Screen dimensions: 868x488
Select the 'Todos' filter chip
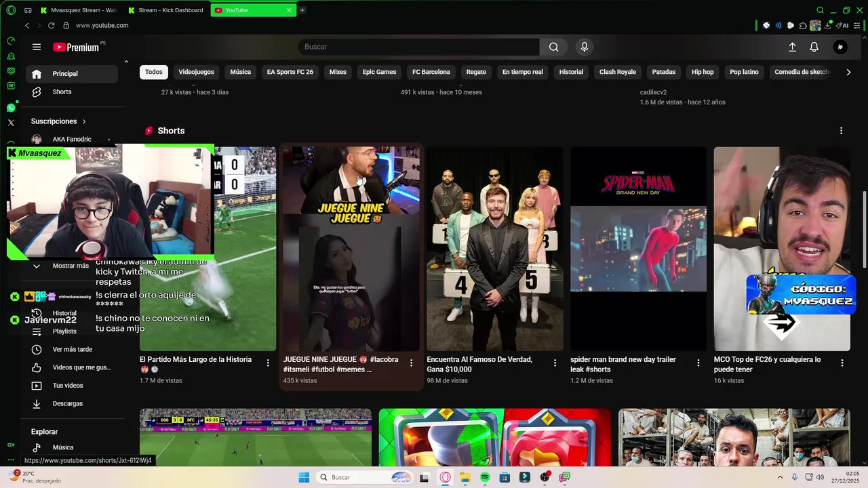(154, 72)
